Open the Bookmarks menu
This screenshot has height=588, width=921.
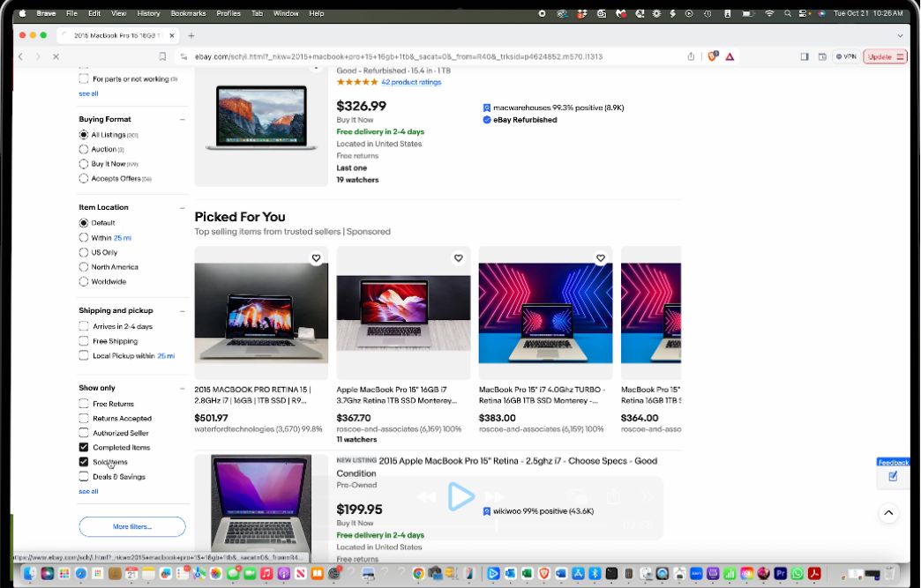[188, 13]
